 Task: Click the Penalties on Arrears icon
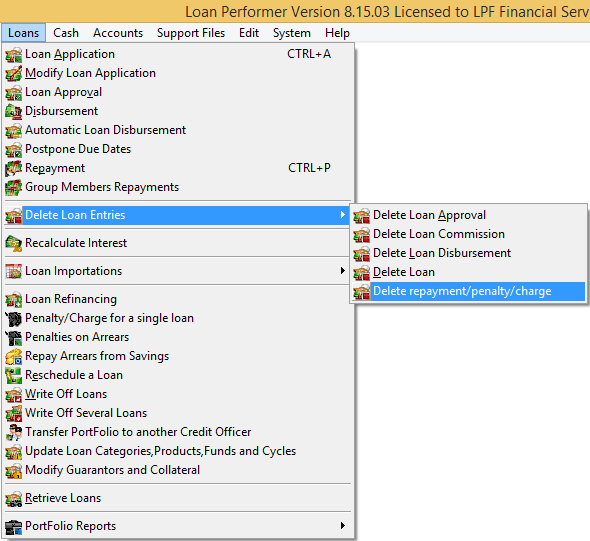click(x=14, y=337)
